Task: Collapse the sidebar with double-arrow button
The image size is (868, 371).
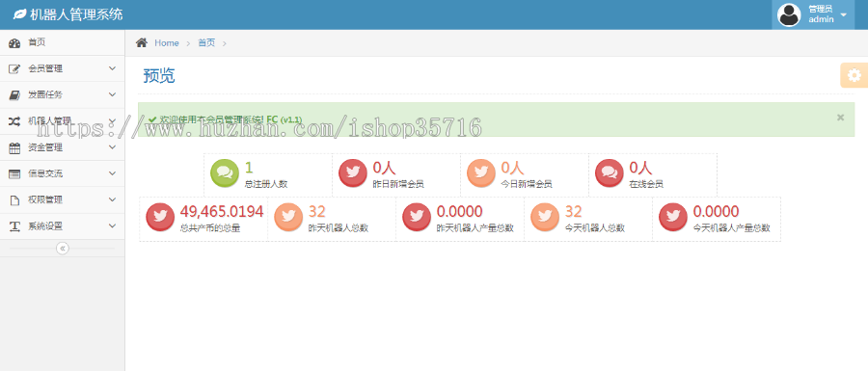Action: click(63, 249)
